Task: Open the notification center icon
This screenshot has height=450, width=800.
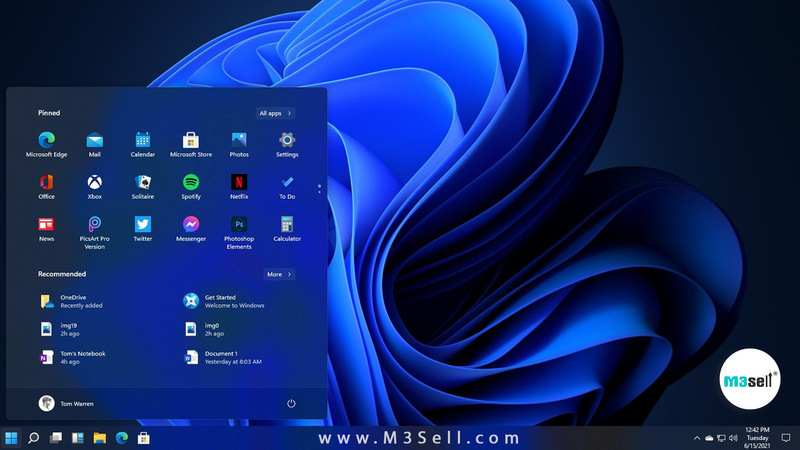Action: pos(786,438)
